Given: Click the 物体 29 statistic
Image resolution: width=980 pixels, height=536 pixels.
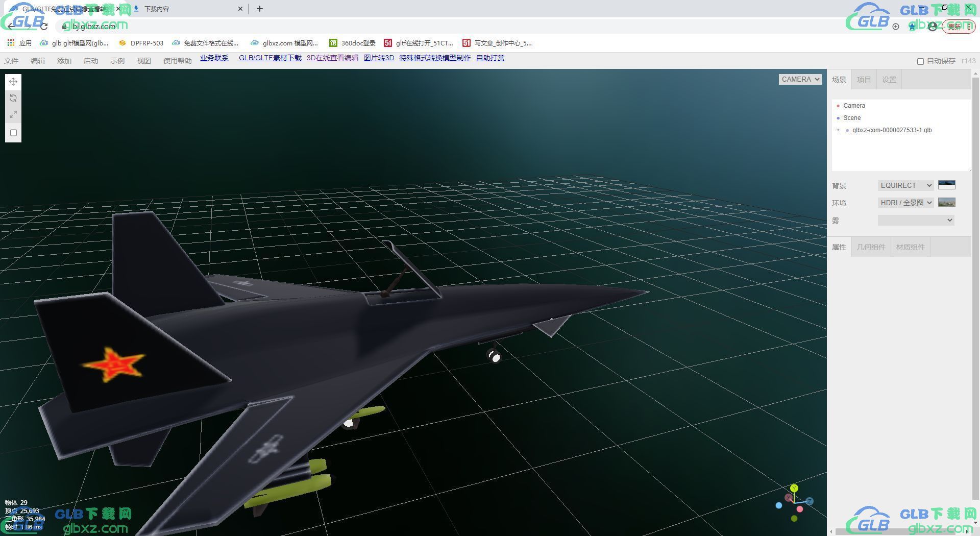Looking at the screenshot, I should point(16,503).
